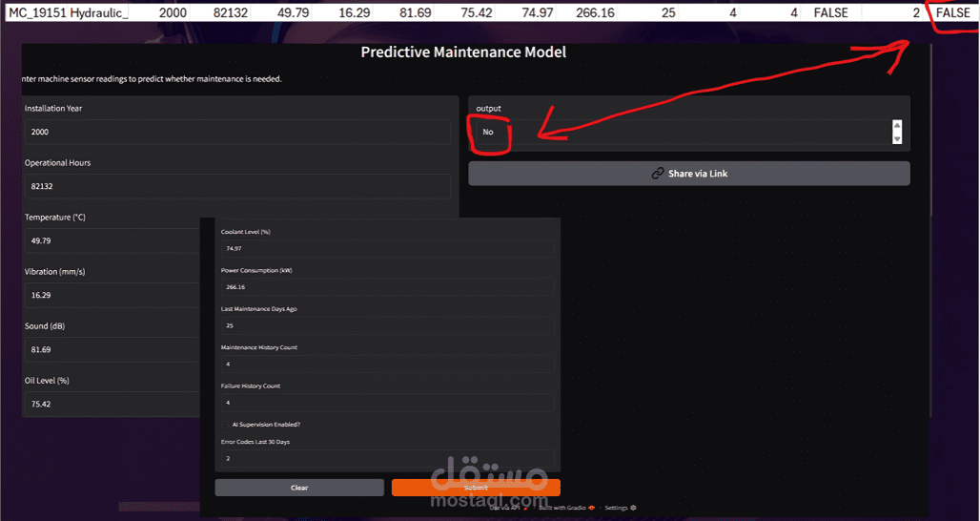The width and height of the screenshot is (980, 521).
Task: Click the Sound (dB) input field
Action: 112,349
